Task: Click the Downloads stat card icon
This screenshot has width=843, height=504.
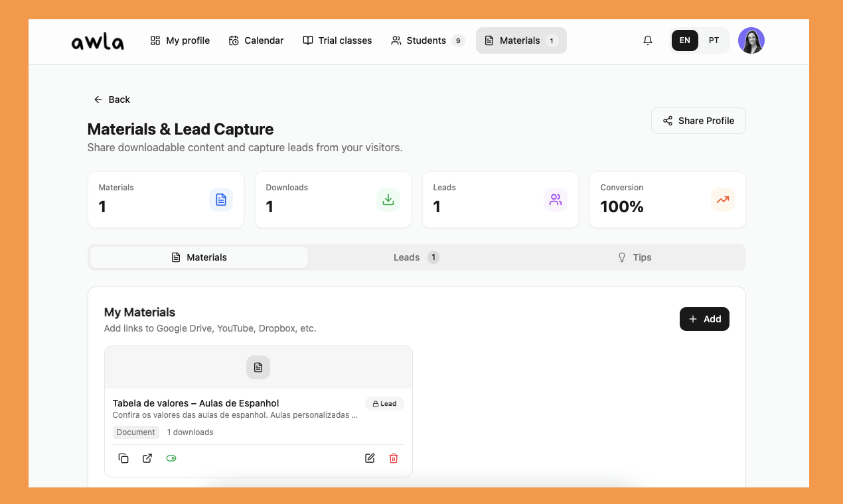Action: click(388, 199)
